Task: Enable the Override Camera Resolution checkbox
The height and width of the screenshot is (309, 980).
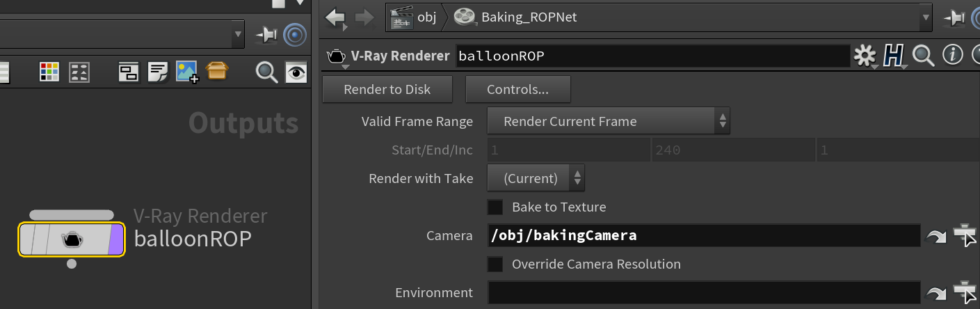Action: 495,264
